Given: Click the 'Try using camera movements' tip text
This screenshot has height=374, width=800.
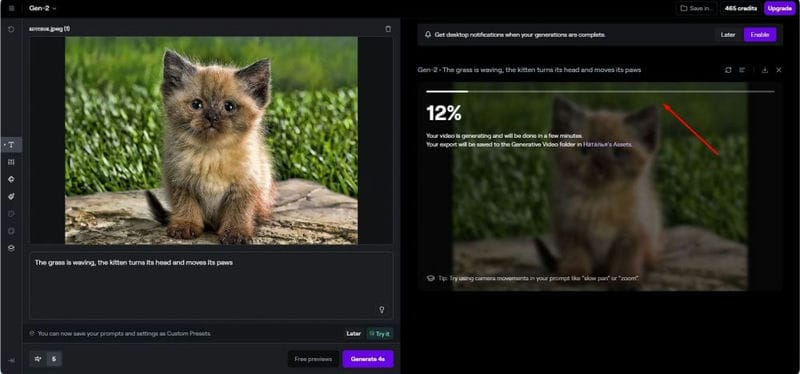Looking at the screenshot, I should click(539, 279).
